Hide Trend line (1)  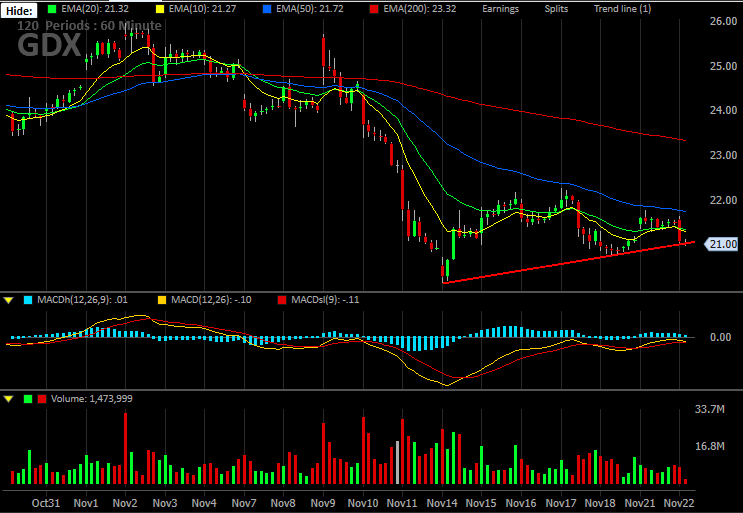pyautogui.click(x=623, y=9)
